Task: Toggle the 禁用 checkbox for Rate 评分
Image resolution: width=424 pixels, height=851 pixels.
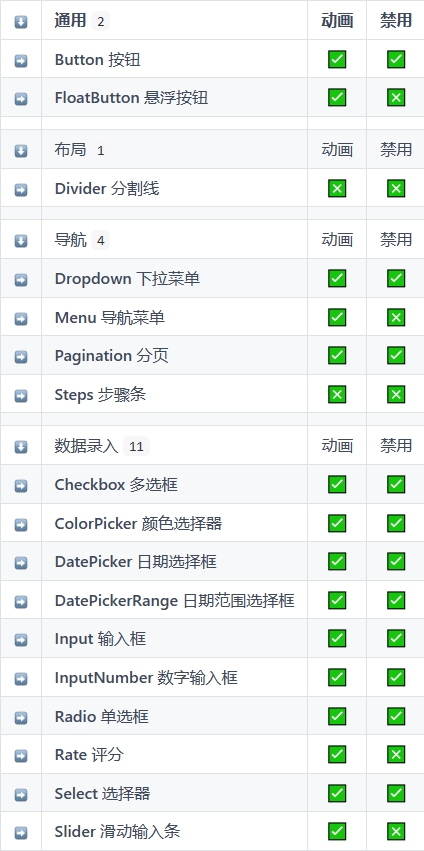Action: [396, 754]
